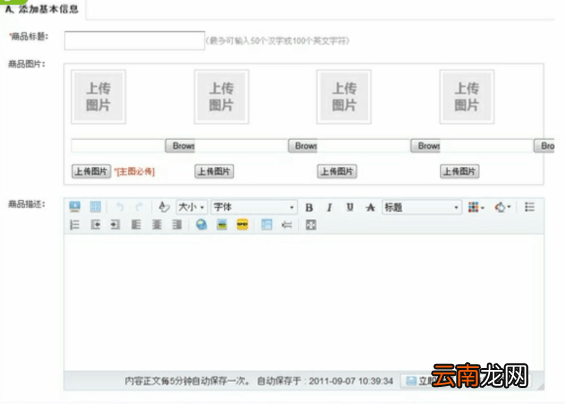Toggle underline formatting
The image size is (565, 404).
(x=350, y=208)
